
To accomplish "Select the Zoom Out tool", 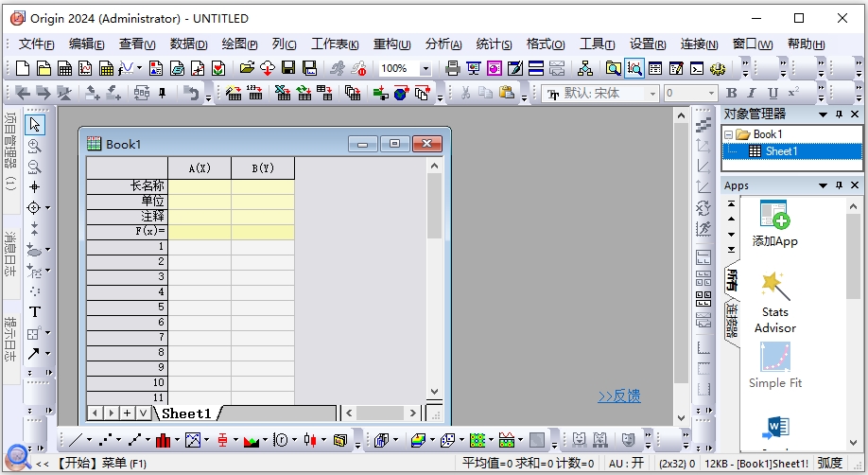I will [34, 167].
